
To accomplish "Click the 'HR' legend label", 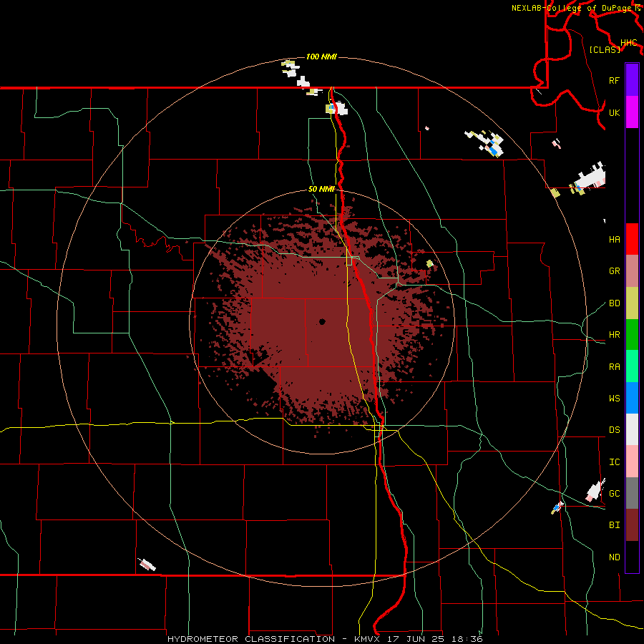I will click(614, 335).
